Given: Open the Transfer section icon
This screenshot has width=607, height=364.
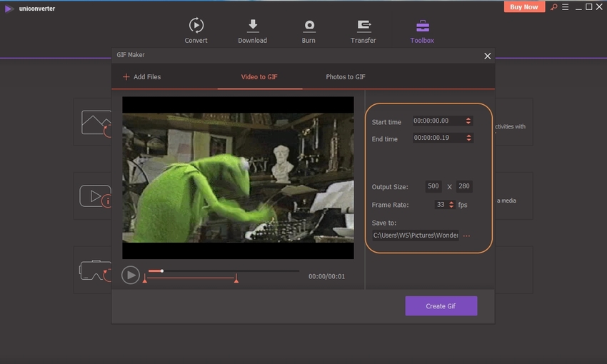Looking at the screenshot, I should pos(363,26).
